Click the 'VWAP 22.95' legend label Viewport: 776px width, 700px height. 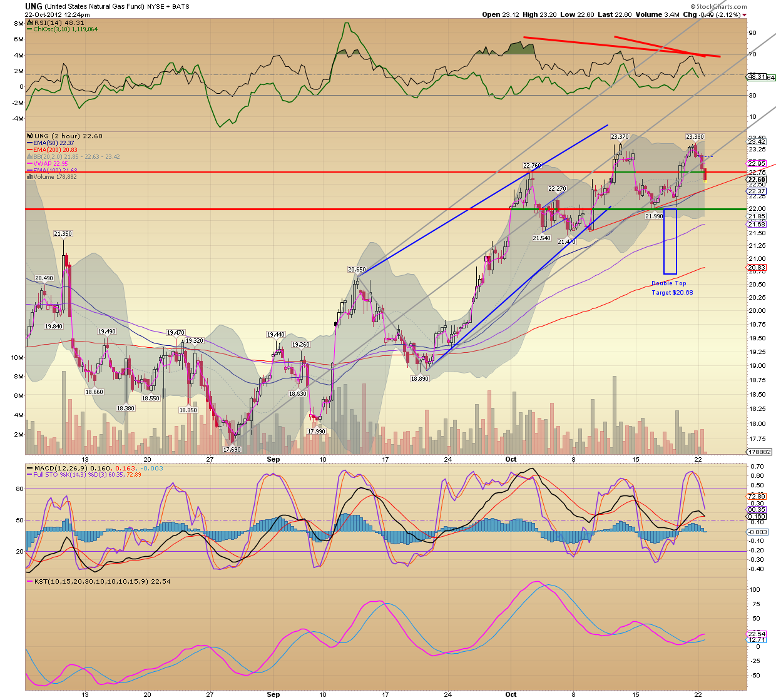51,163
